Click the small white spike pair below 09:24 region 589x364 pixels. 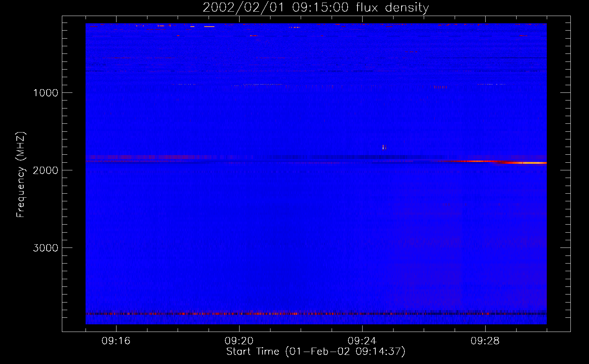pos(384,147)
